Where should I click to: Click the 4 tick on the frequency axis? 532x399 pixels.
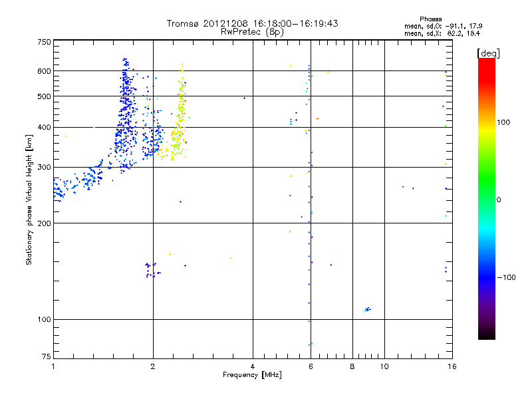(253, 367)
